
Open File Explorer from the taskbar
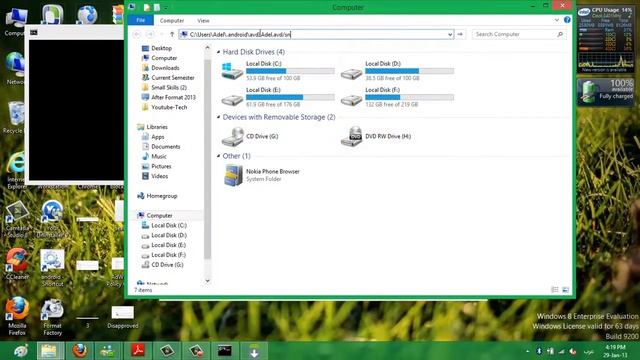point(50,351)
